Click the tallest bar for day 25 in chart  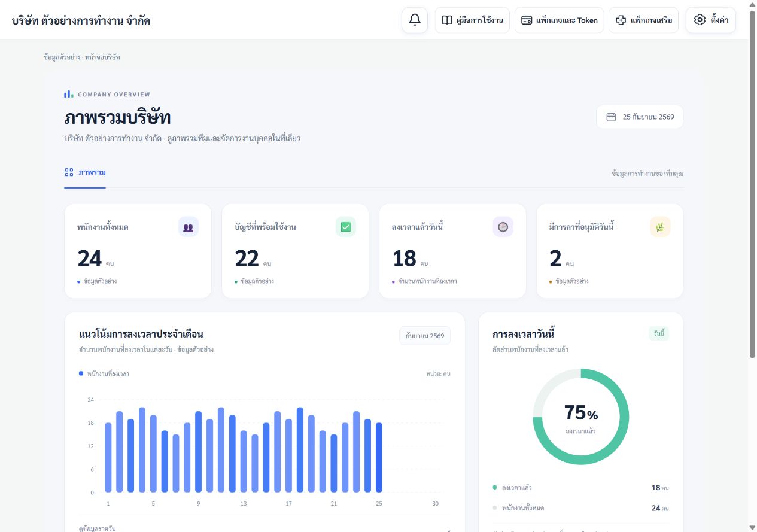379,458
